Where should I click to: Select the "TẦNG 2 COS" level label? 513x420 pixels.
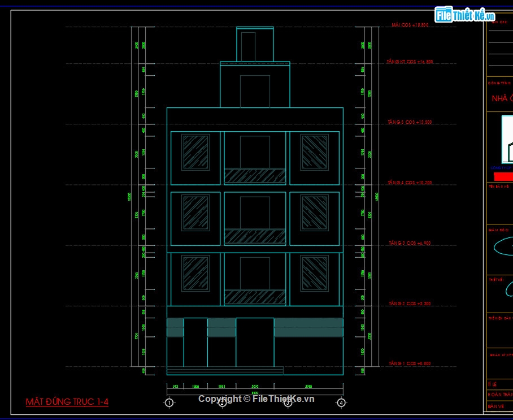pyautogui.click(x=410, y=304)
